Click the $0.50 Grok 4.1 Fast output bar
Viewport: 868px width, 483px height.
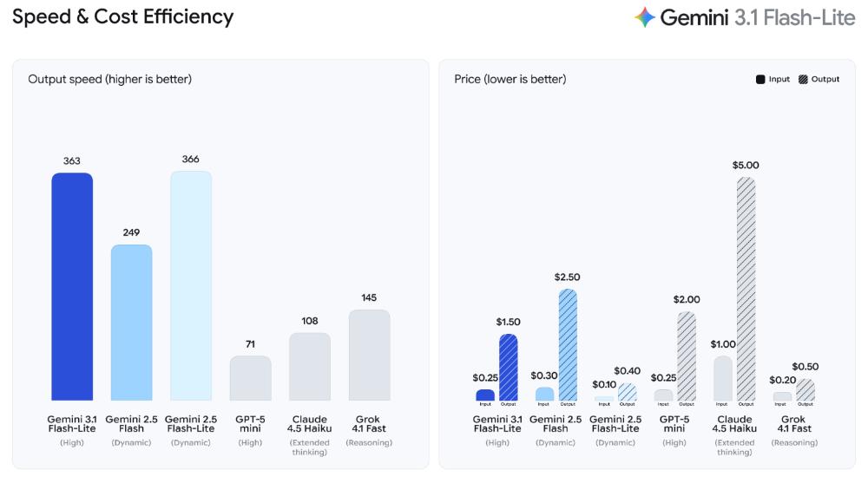pyautogui.click(x=806, y=390)
